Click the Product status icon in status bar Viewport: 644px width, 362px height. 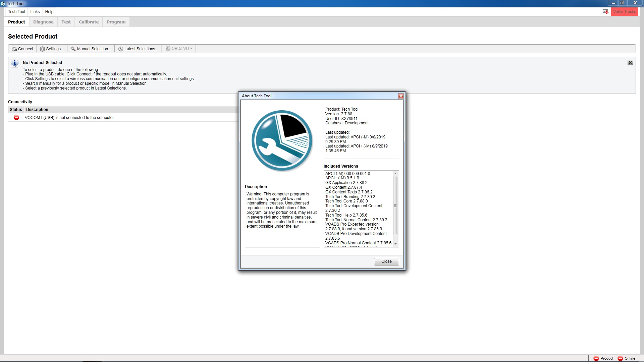[x=596, y=358]
